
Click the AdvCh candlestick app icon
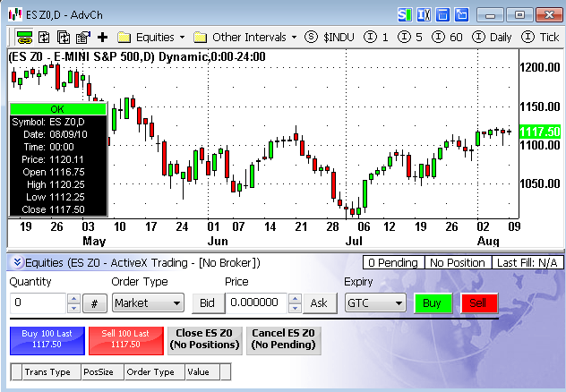(x=15, y=15)
